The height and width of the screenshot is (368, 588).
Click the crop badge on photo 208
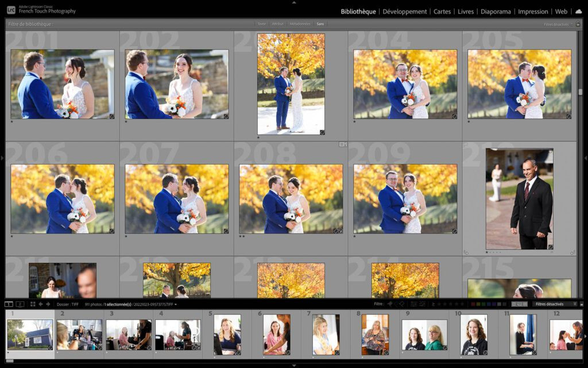[341, 231]
